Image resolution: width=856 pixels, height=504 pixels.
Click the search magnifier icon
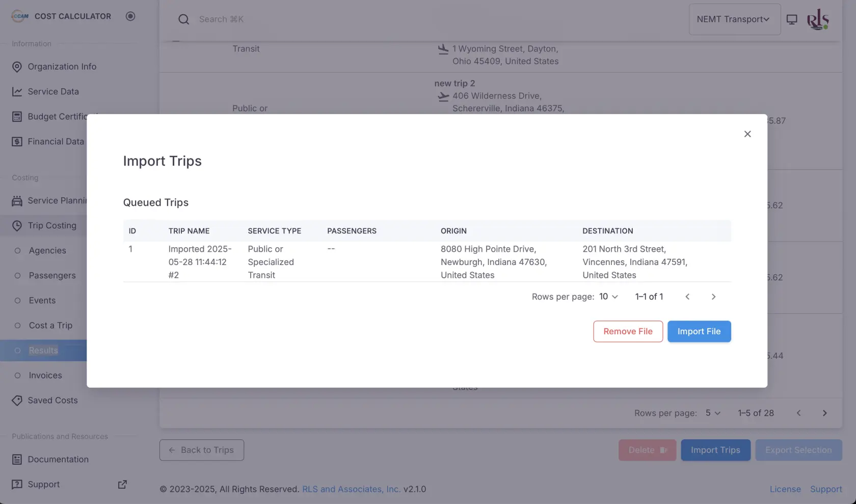183,19
